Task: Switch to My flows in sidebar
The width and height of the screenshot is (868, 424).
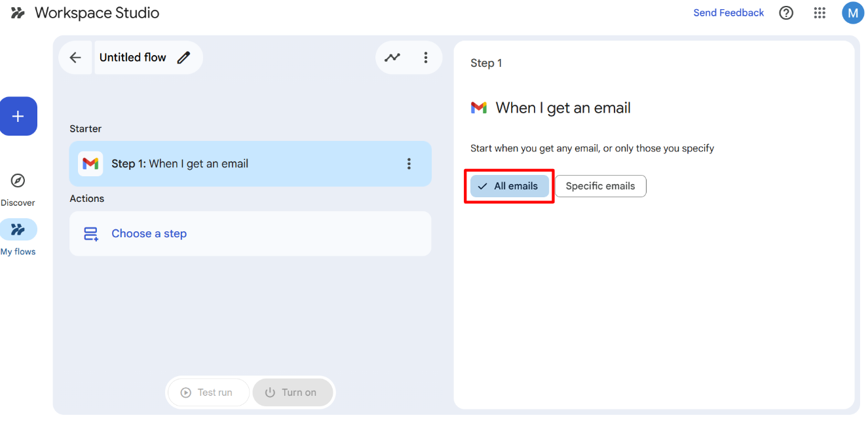Action: coord(18,230)
